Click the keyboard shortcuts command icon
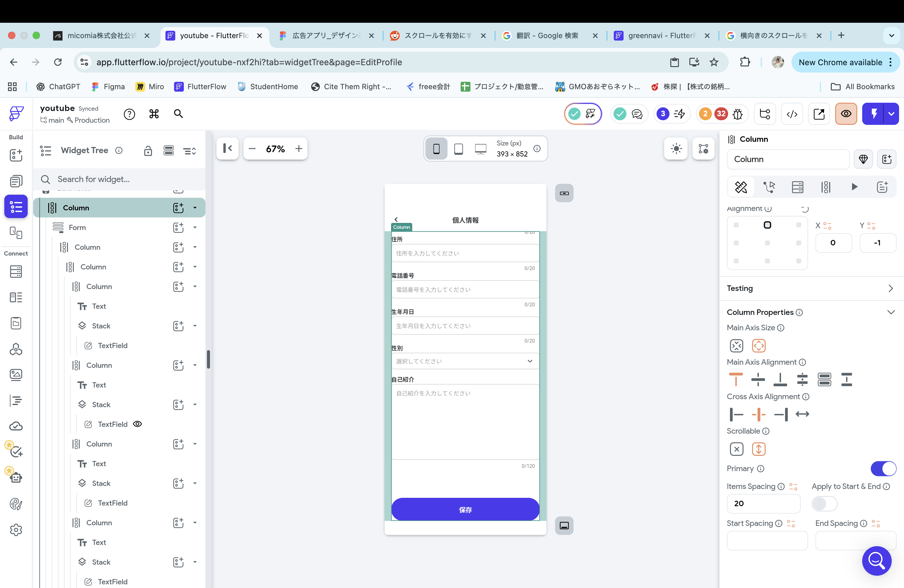This screenshot has width=904, height=588. (154, 114)
